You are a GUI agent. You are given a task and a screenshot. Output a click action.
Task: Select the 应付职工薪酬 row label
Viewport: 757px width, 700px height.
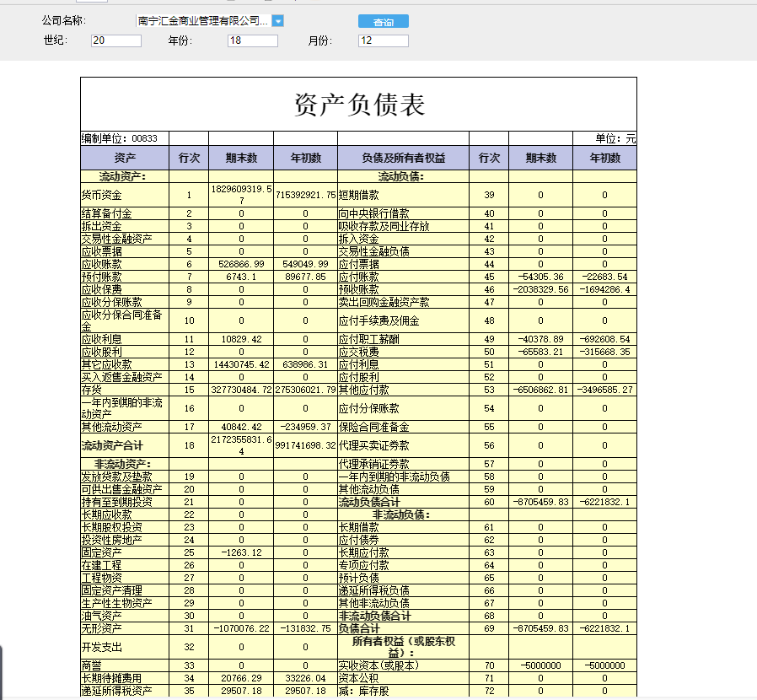tap(369, 339)
